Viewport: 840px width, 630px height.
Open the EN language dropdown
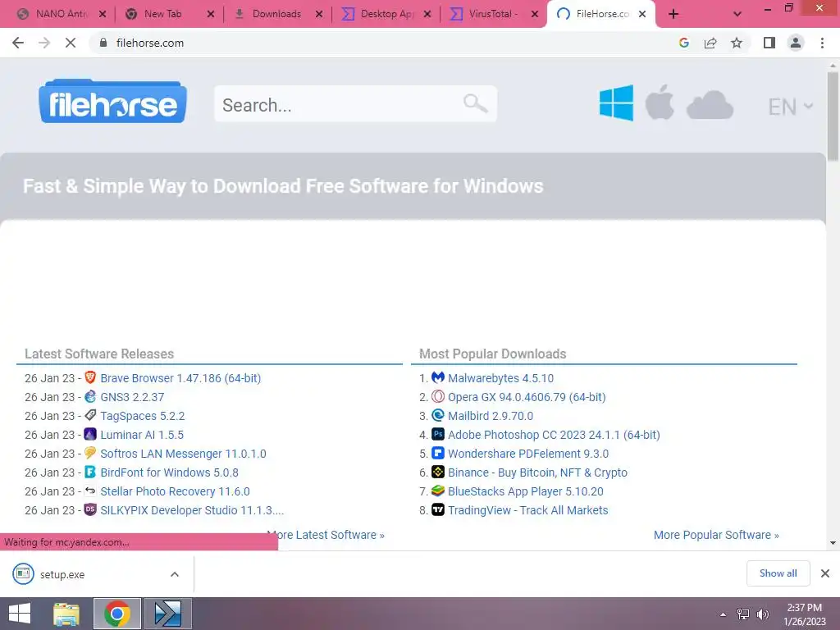[790, 107]
